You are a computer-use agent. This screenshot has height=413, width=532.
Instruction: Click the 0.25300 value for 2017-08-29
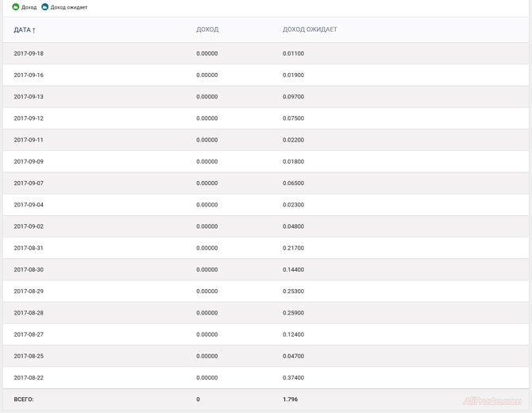pos(293,291)
